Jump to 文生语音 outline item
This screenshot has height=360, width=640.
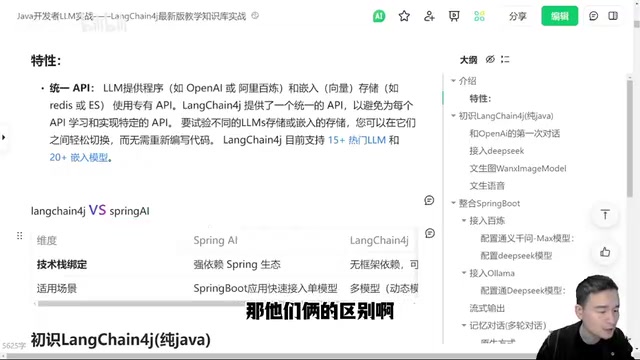pyautogui.click(x=487, y=186)
